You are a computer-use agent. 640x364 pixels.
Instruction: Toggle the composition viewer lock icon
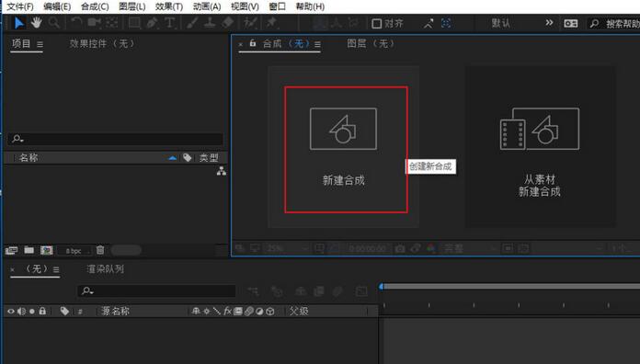(x=253, y=43)
